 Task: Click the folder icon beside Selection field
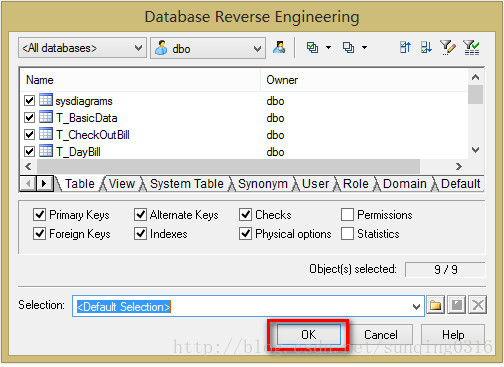coord(435,305)
